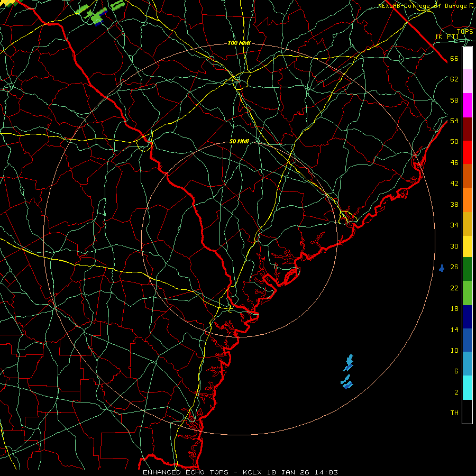Click the black TH threshold color band
Viewport: 476px width, 476px height.
tap(467, 411)
